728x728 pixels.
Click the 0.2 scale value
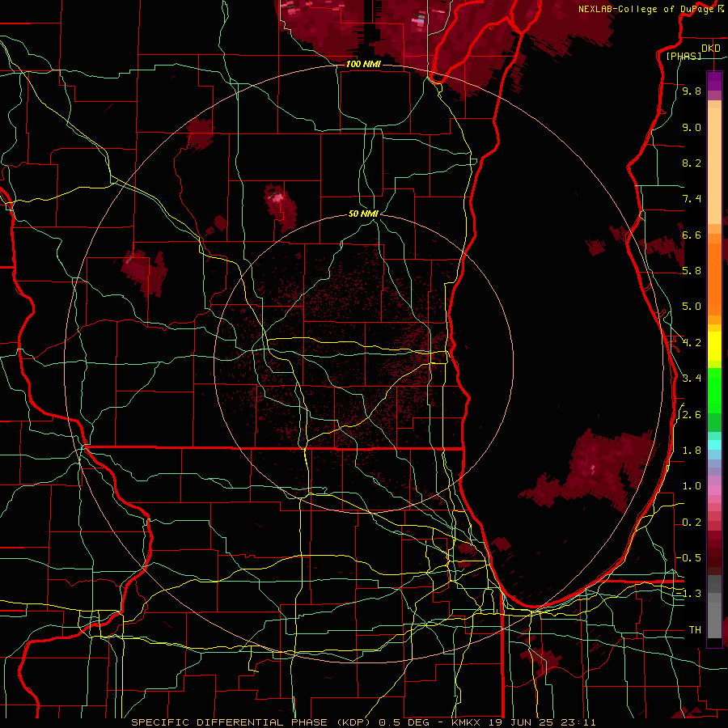692,523
